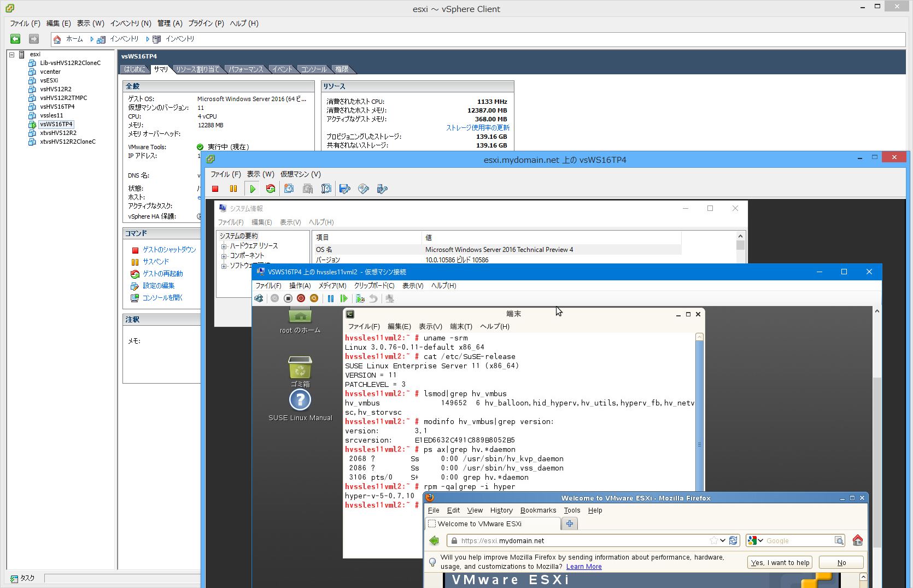Open プラグイン (P) menu in vSphere Client
The image size is (913, 588).
(206, 23)
